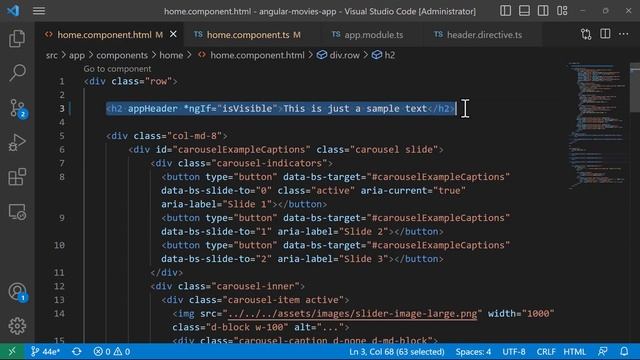Open the Accounts menu
This screenshot has height=360, width=640.
(x=17, y=292)
